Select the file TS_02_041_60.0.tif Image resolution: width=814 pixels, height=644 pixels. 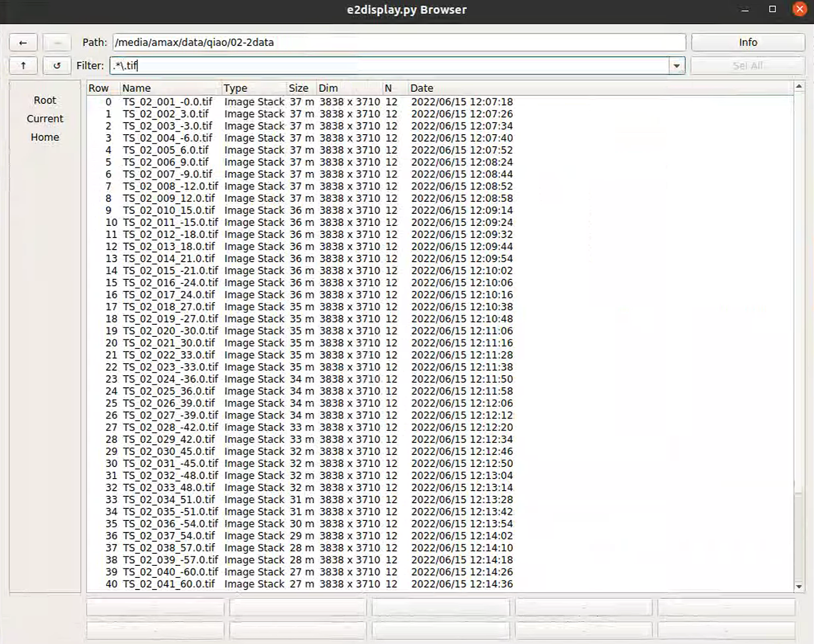169,583
